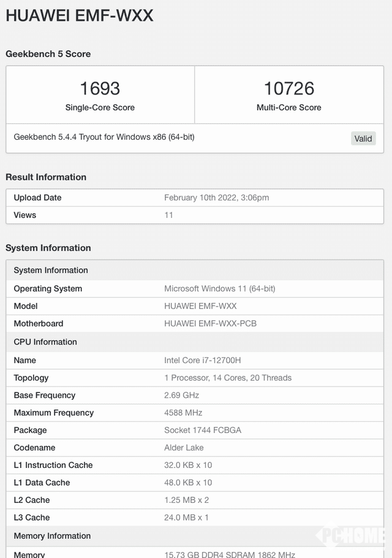Image resolution: width=392 pixels, height=558 pixels.
Task: Select Microsoft Windows 11 (64-bit) value
Action: click(x=220, y=289)
